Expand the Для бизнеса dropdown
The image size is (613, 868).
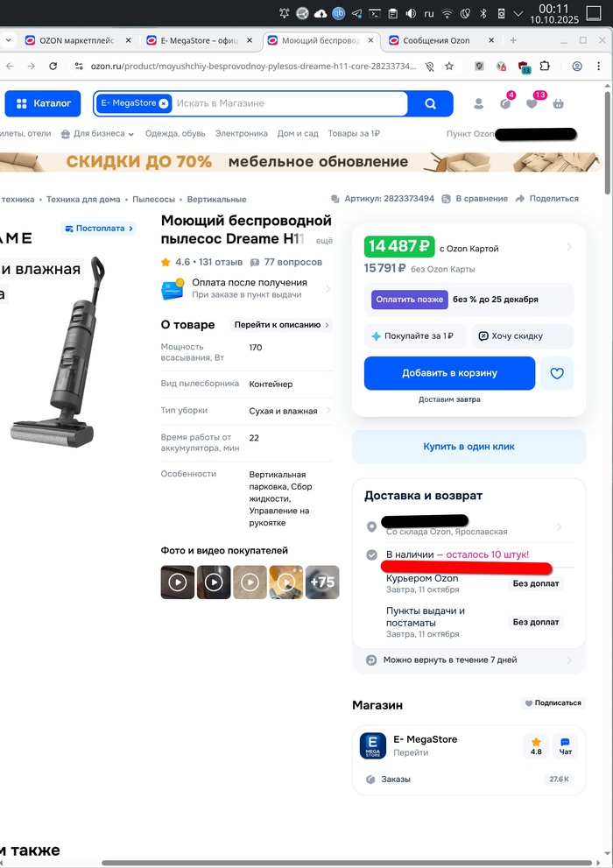click(97, 133)
